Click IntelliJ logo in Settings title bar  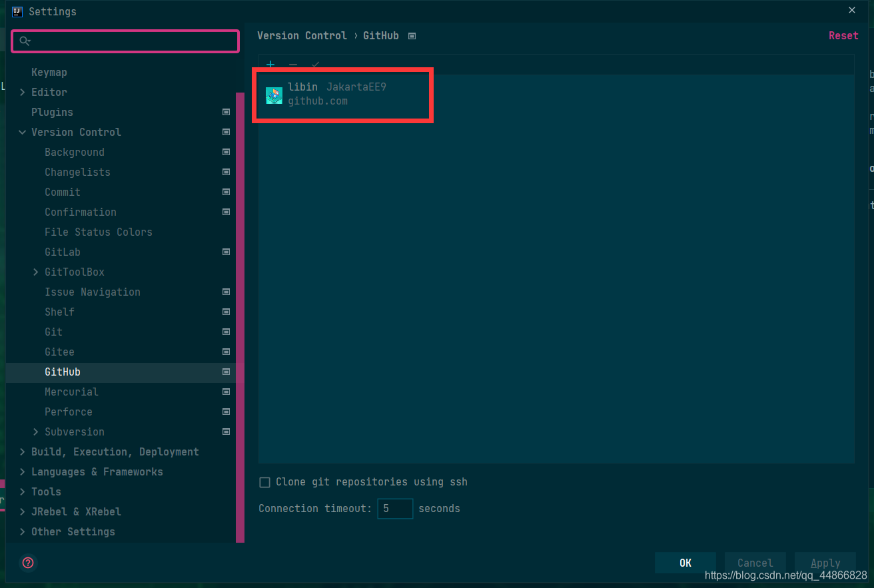[x=17, y=11]
